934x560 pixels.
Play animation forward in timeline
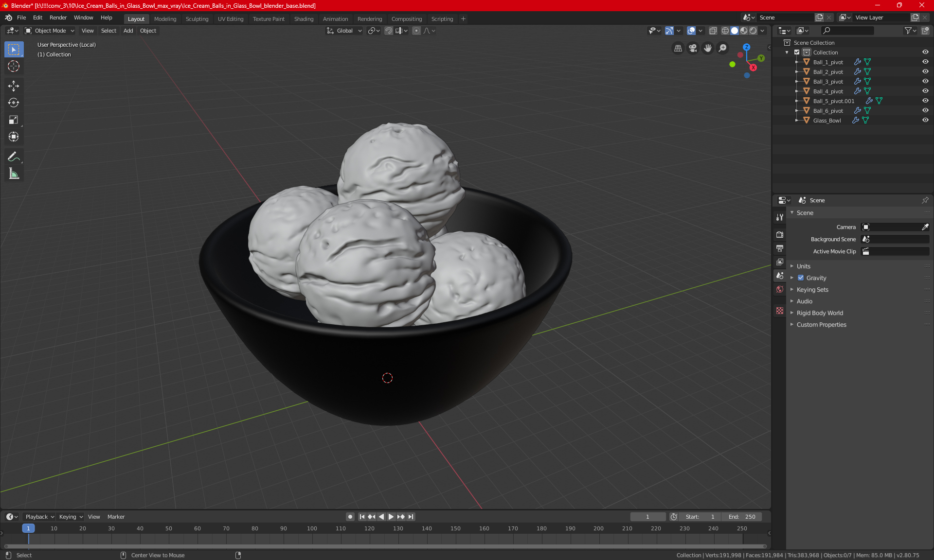[391, 517]
